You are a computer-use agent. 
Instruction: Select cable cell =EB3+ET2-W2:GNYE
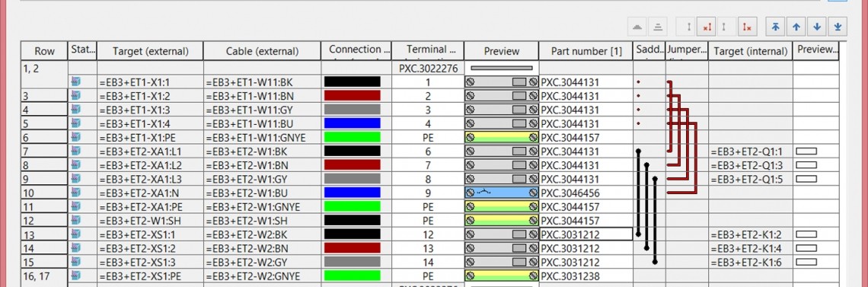coord(262,276)
